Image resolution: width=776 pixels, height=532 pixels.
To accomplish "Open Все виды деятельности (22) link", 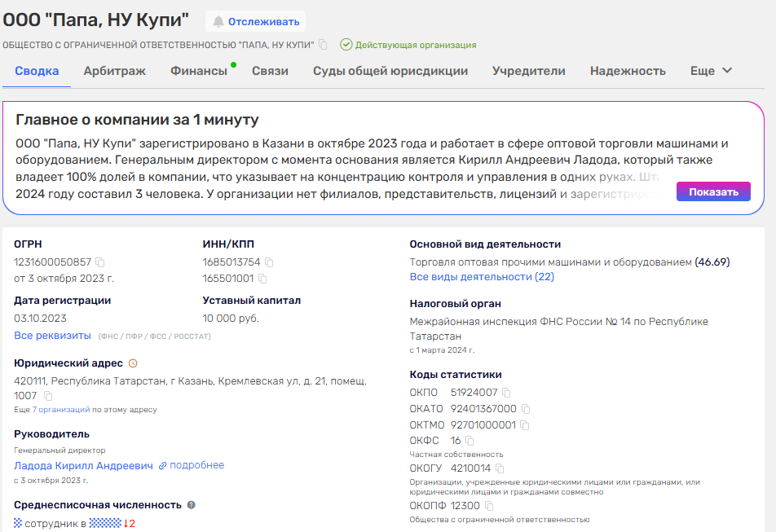I will point(482,277).
